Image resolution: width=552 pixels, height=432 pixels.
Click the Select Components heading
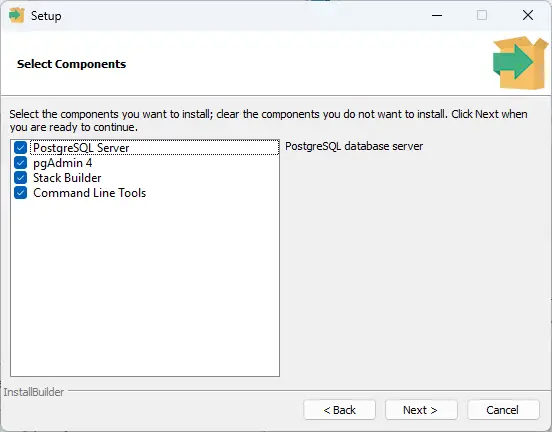coord(71,64)
